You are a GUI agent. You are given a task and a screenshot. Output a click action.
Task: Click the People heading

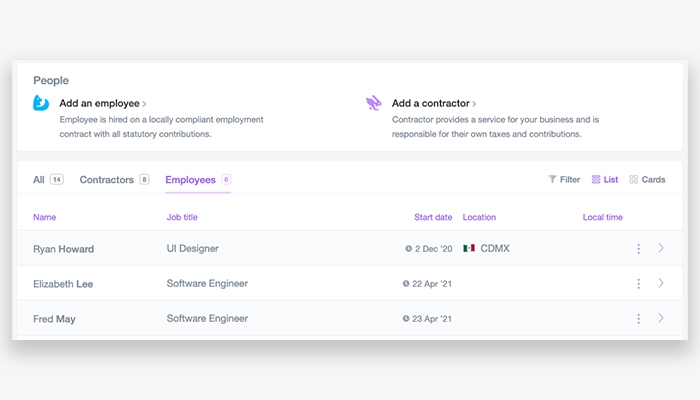[51, 80]
